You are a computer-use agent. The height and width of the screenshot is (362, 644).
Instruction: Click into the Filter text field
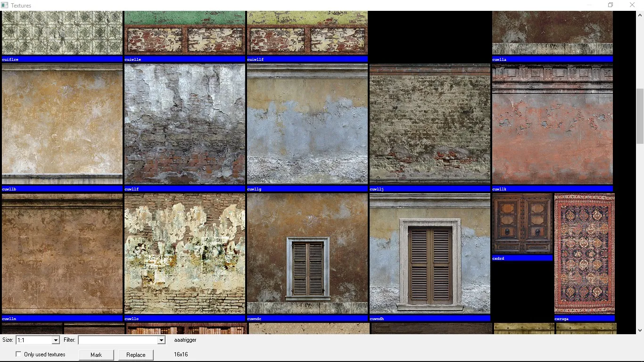(118, 340)
